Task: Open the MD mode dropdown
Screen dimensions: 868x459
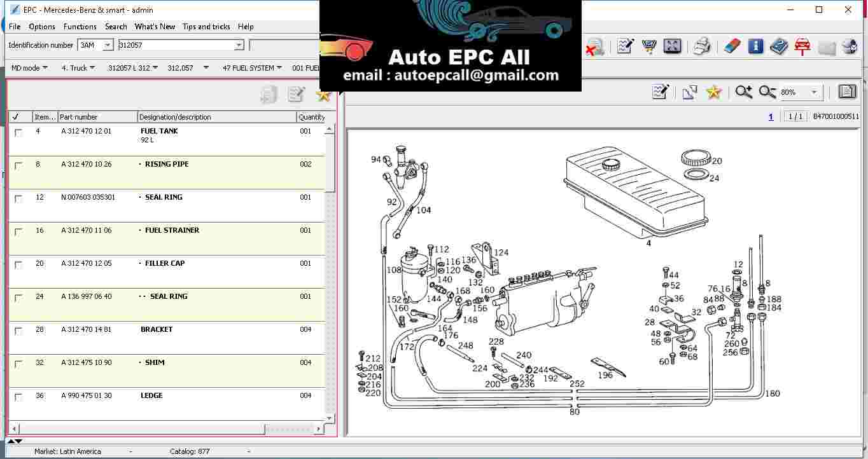Action: (29, 68)
